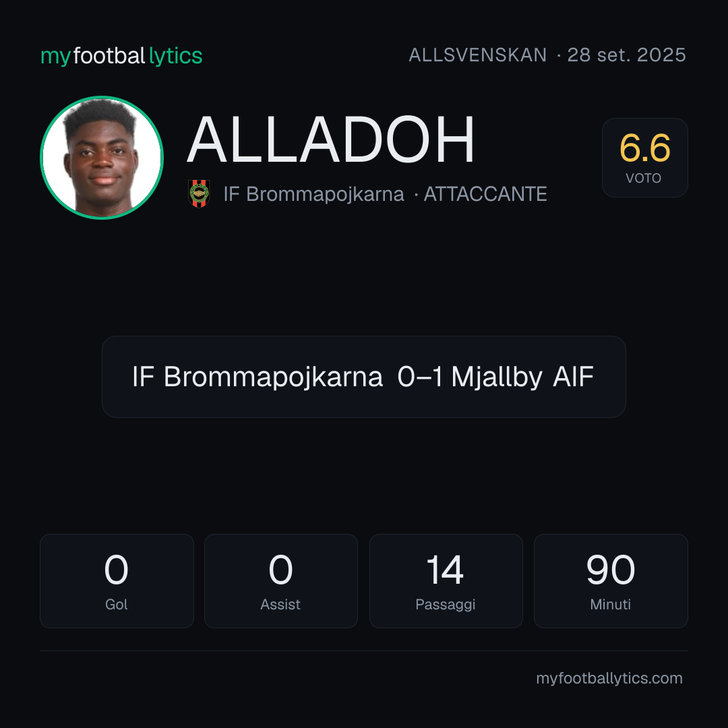
Task: Click the ALLSVENSKAN league label
Action: 478,55
